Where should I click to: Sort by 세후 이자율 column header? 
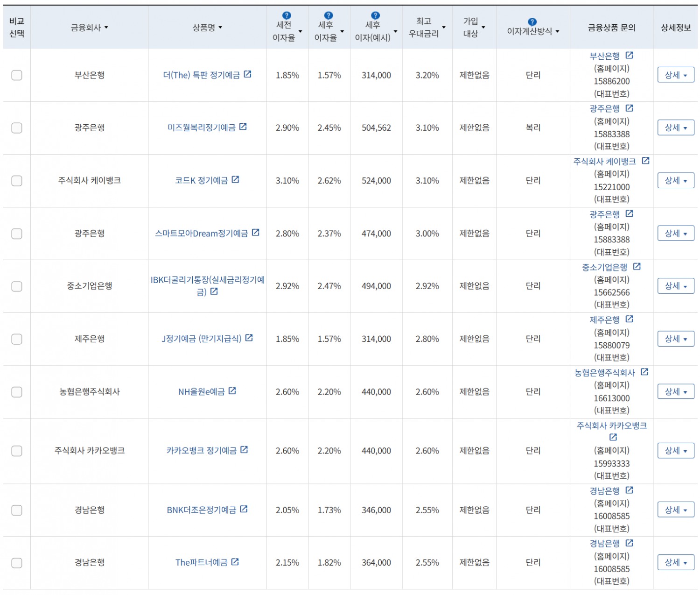coord(329,31)
